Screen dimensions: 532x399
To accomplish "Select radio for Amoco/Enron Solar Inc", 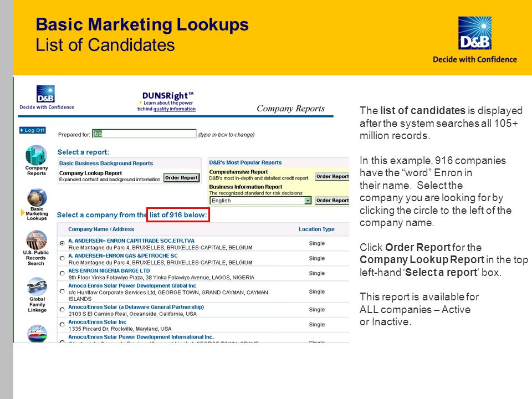I will (62, 324).
